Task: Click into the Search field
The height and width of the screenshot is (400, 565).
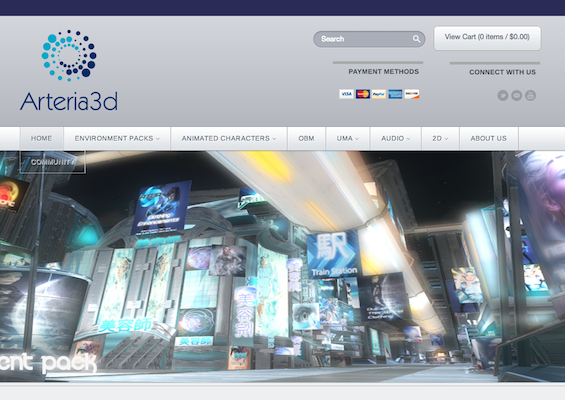Action: (369, 39)
